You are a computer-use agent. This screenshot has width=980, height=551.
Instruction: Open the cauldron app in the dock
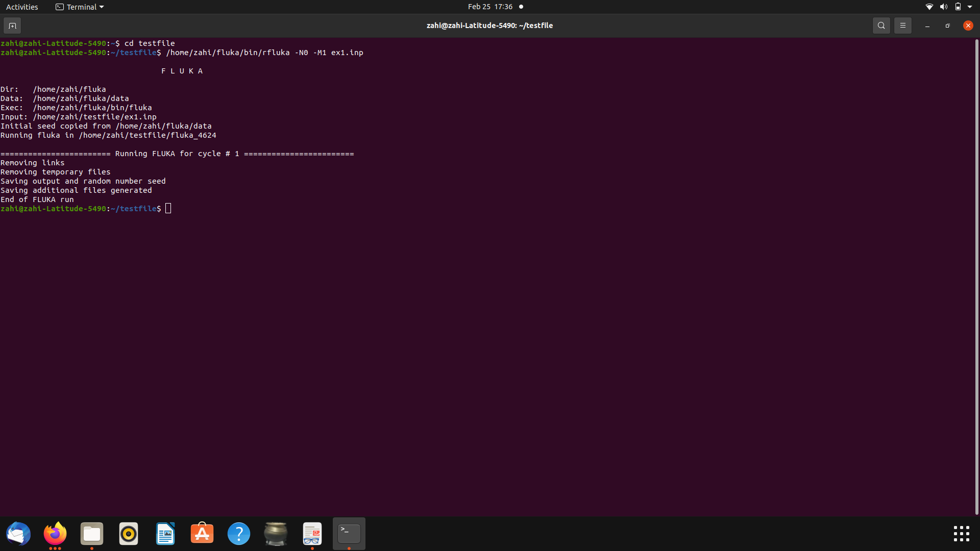276,534
